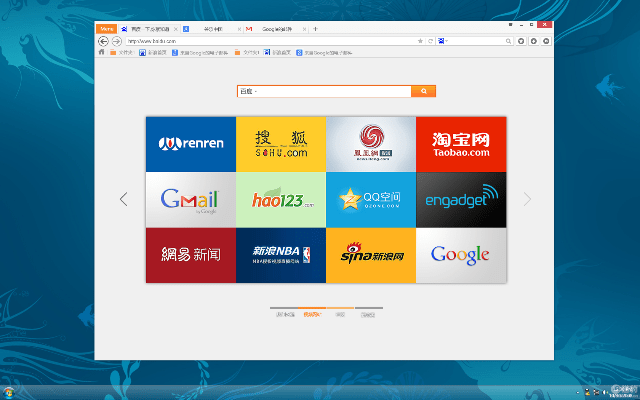640x400 pixels.
Task: Show next tile page with right chevron
Action: click(x=527, y=199)
